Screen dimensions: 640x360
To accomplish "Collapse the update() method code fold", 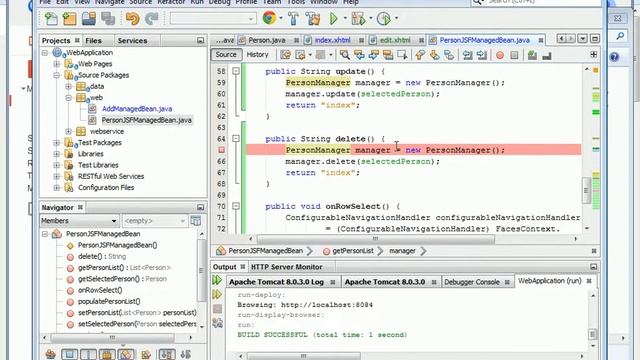I will [236, 71].
